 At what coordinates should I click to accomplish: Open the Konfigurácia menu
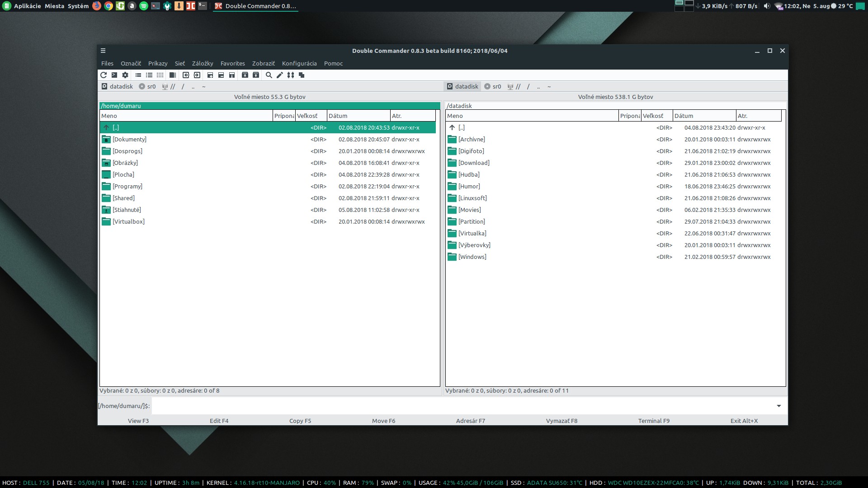tap(299, 63)
